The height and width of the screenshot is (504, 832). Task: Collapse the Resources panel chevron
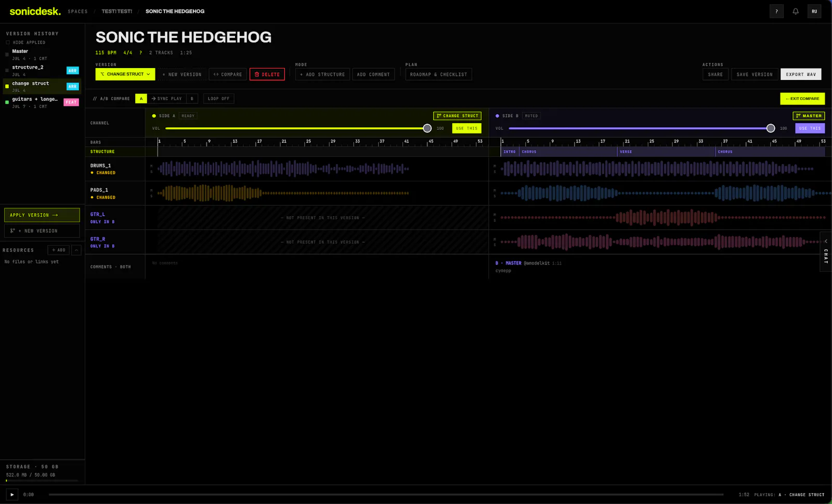tap(76, 250)
